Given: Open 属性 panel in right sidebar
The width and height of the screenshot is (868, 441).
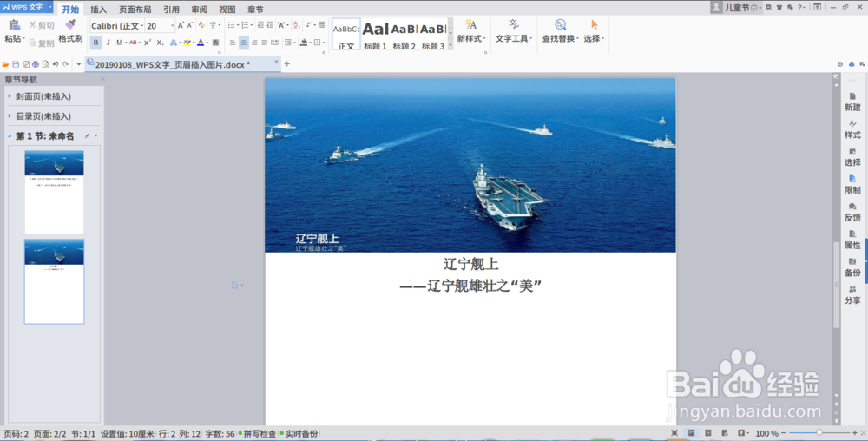Looking at the screenshot, I should coord(852,240).
